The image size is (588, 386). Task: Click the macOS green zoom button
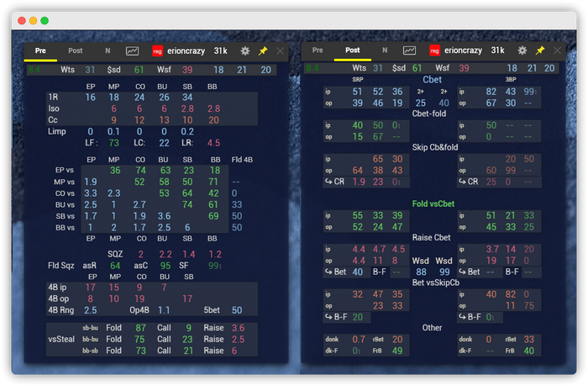(x=45, y=21)
